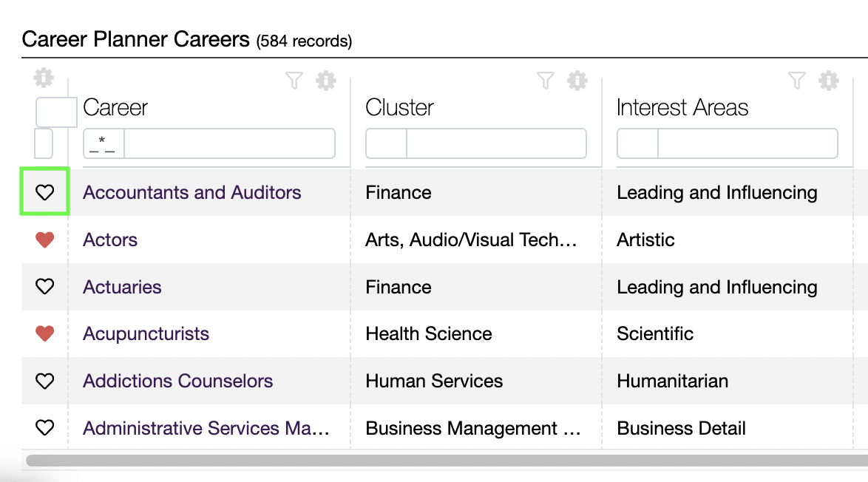
Task: Toggle heart for Actuaries row
Action: click(45, 287)
